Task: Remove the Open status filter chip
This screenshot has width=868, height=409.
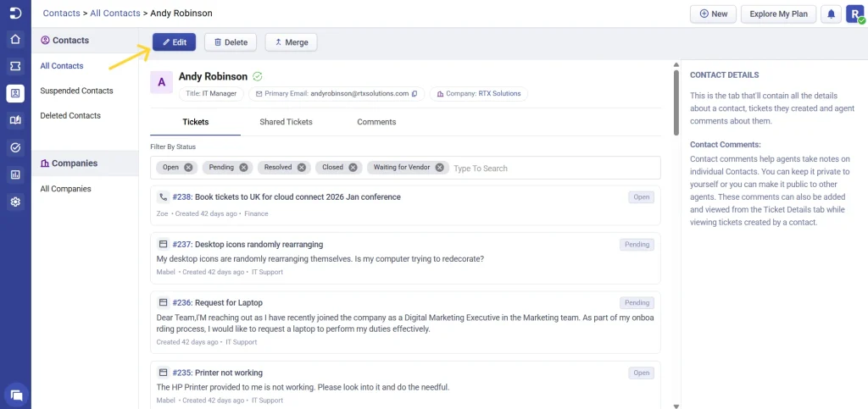Action: pyautogui.click(x=188, y=168)
